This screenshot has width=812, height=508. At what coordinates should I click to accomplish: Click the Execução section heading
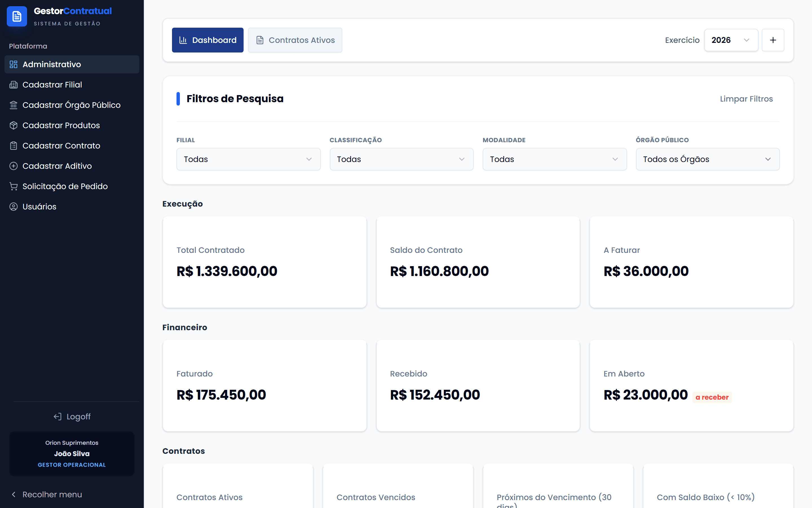tap(182, 204)
